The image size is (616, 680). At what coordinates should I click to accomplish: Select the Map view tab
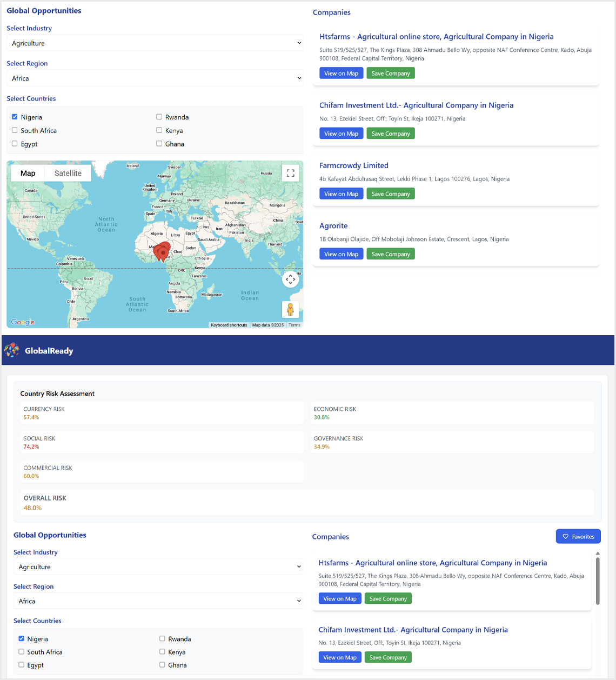[x=28, y=173]
